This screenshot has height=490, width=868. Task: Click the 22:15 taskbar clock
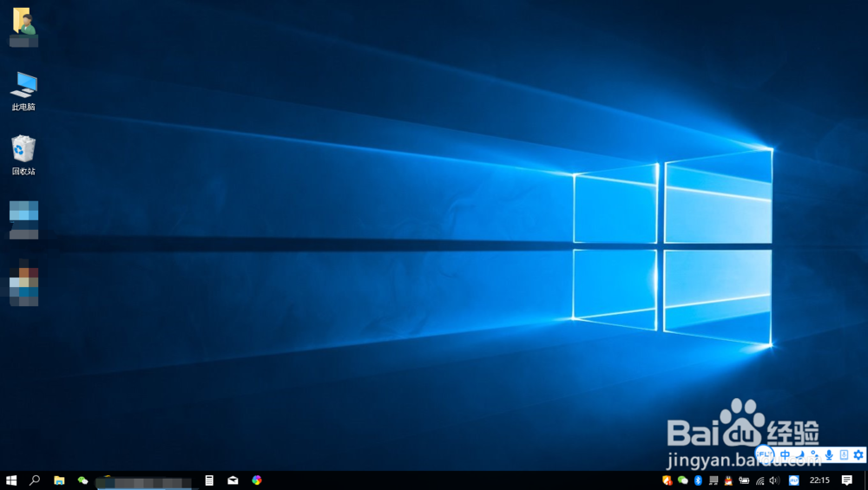819,480
